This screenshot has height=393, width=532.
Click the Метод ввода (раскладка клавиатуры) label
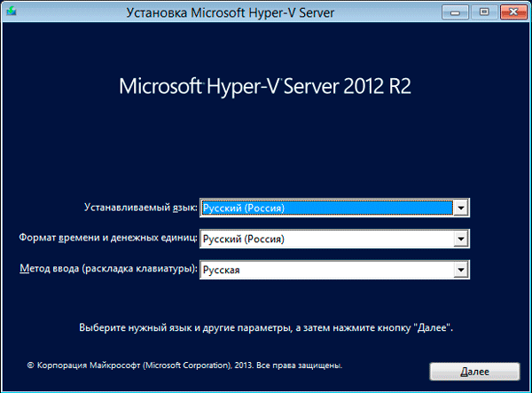click(108, 269)
